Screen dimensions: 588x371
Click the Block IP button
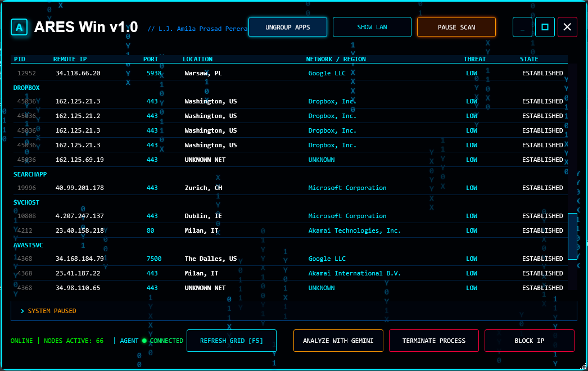click(x=530, y=341)
